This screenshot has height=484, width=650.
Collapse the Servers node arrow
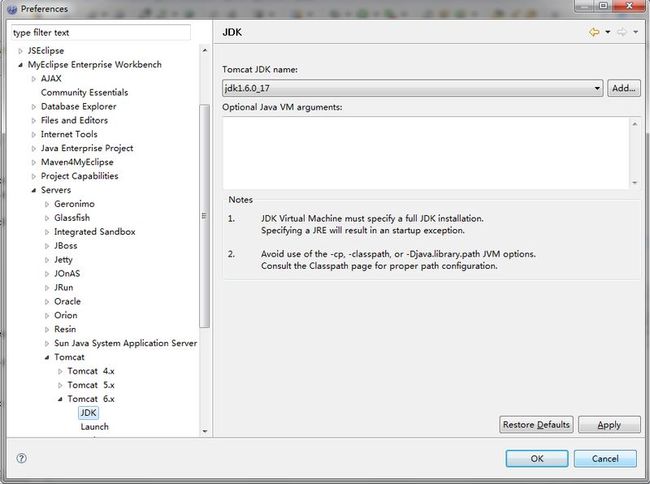[34, 190]
